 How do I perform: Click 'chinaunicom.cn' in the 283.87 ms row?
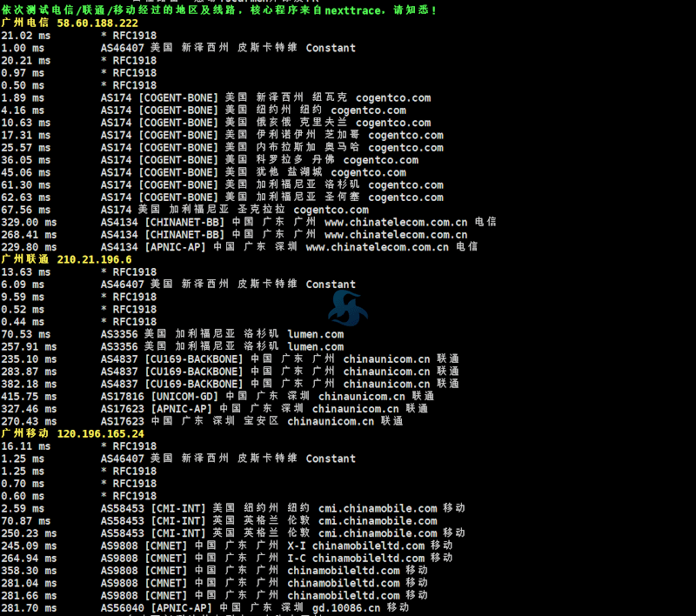(386, 372)
